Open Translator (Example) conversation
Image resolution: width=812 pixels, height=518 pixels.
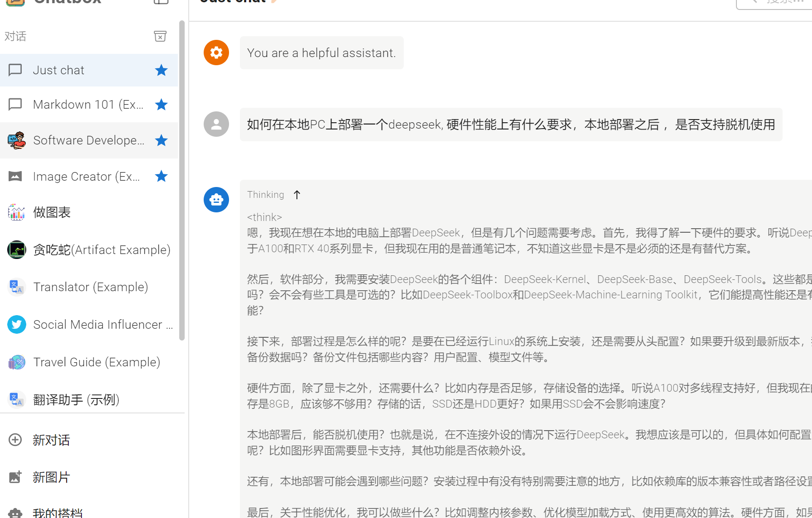pyautogui.click(x=89, y=287)
